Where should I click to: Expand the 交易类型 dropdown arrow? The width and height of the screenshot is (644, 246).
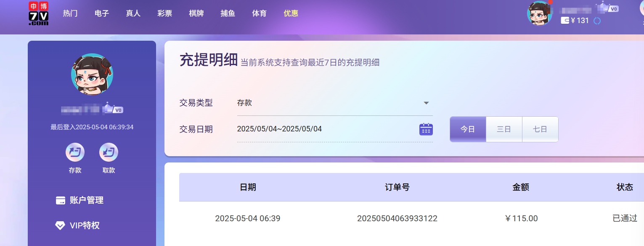tap(426, 103)
